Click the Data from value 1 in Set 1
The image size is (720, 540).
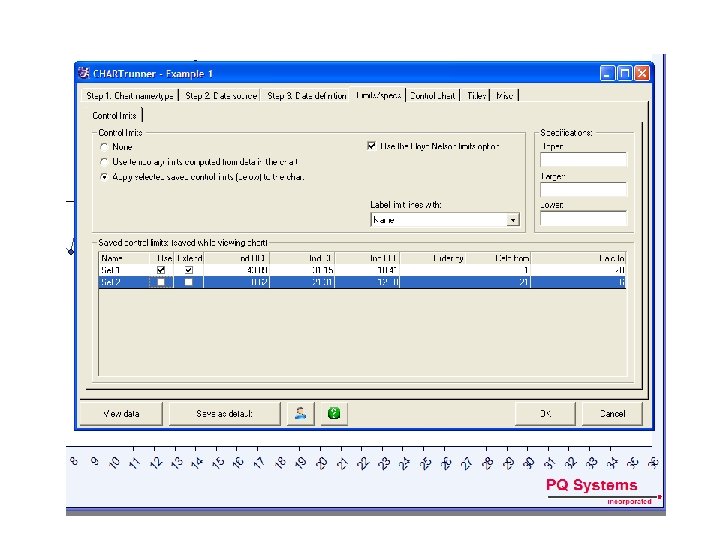pyautogui.click(x=498, y=270)
